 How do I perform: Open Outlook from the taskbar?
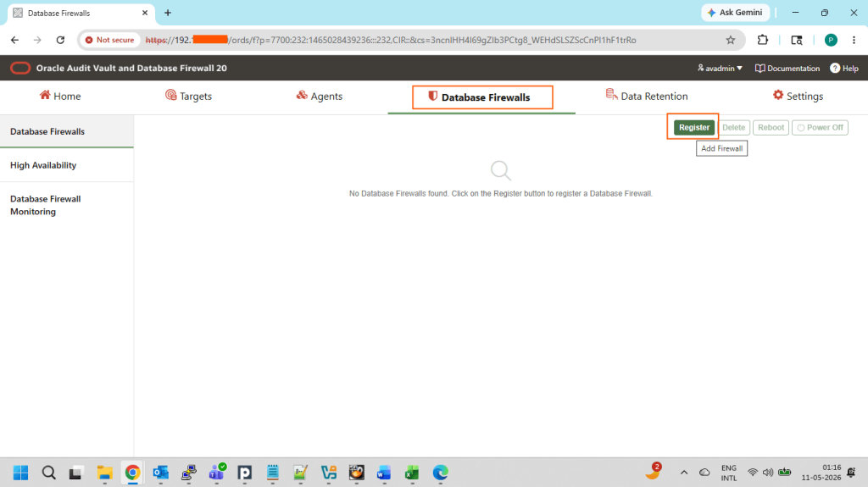[160, 473]
